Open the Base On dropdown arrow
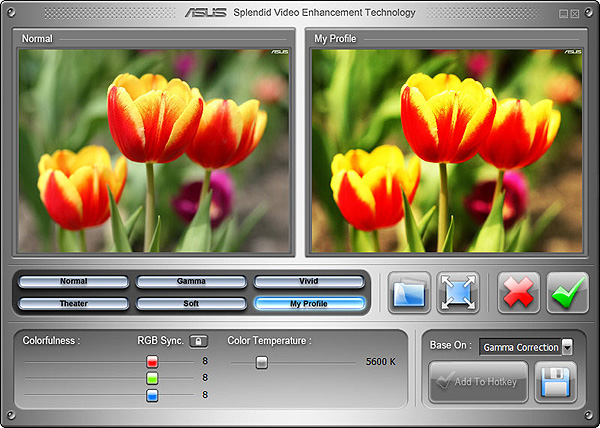The height and width of the screenshot is (428, 600). pyautogui.click(x=567, y=347)
